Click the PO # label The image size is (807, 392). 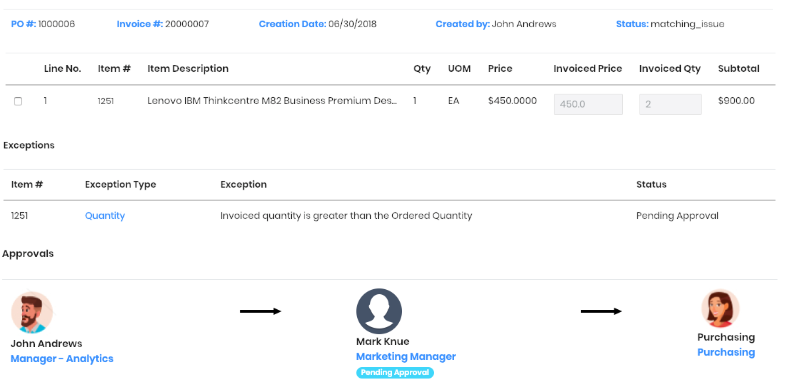[24, 24]
